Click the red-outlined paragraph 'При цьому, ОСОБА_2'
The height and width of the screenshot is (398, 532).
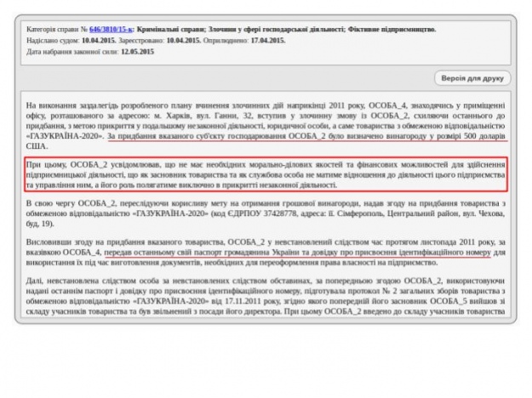(266, 172)
